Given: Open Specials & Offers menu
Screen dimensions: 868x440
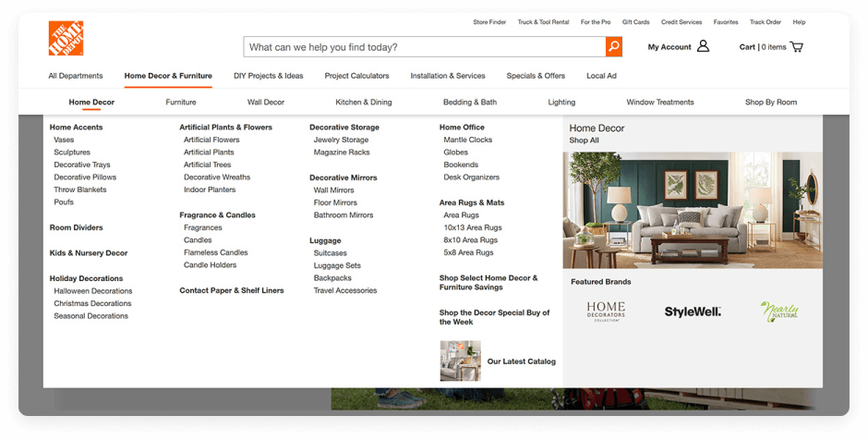Looking at the screenshot, I should click(x=536, y=76).
